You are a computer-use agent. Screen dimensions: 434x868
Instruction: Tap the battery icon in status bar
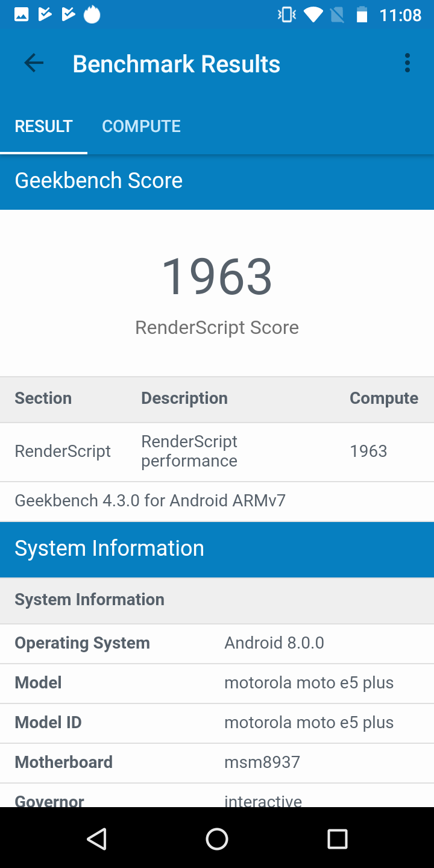point(362,14)
